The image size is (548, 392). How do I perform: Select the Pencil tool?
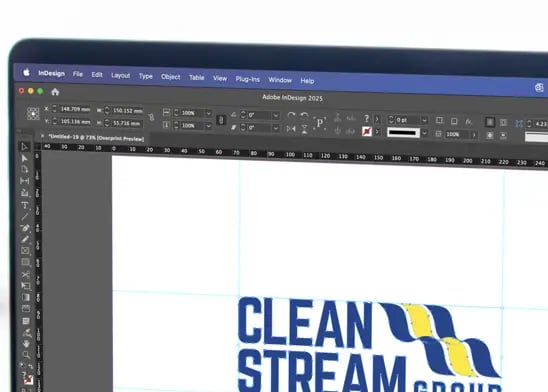point(25,239)
